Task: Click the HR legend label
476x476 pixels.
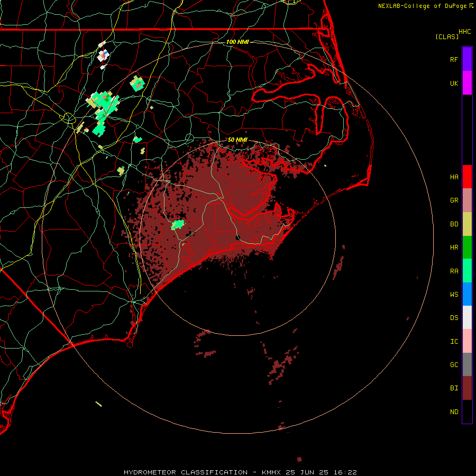Action: coord(454,248)
